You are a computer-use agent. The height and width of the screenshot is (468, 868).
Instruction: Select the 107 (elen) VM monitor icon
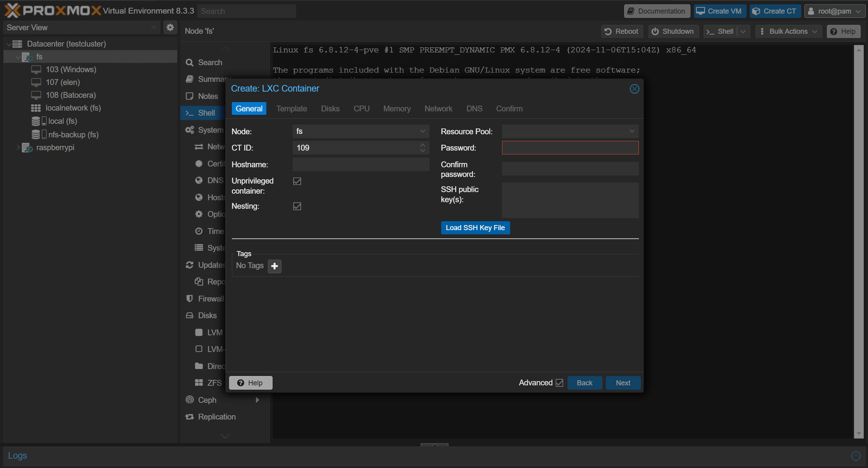(x=36, y=82)
